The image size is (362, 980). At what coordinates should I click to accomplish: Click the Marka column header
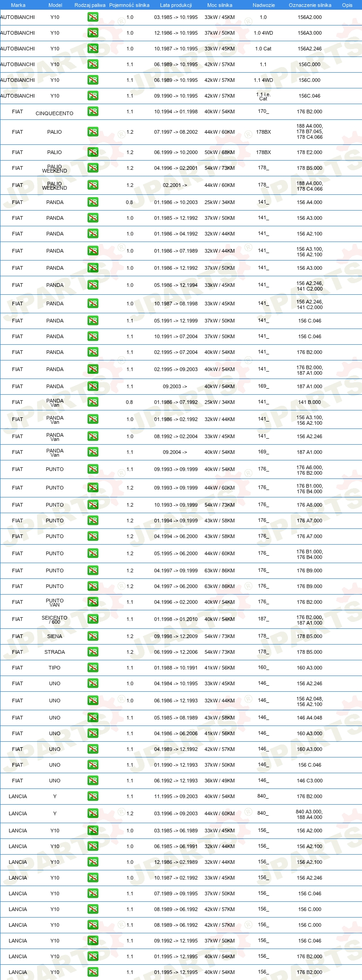pyautogui.click(x=18, y=5)
